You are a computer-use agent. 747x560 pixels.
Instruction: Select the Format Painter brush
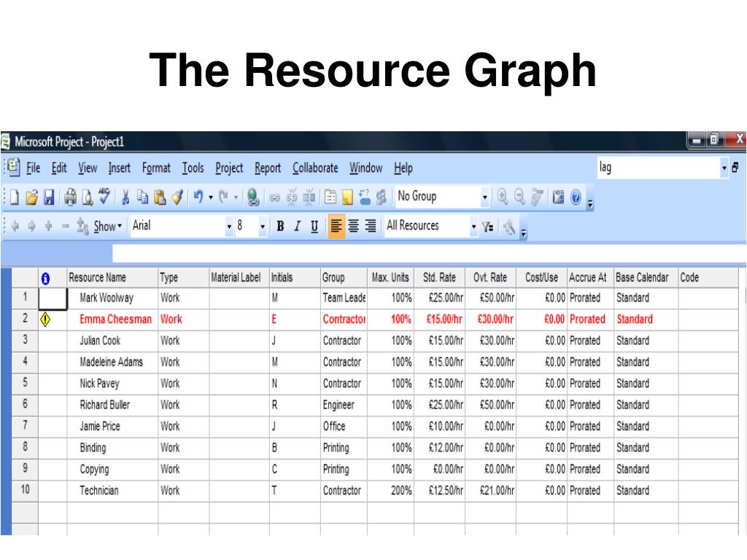click(x=177, y=197)
